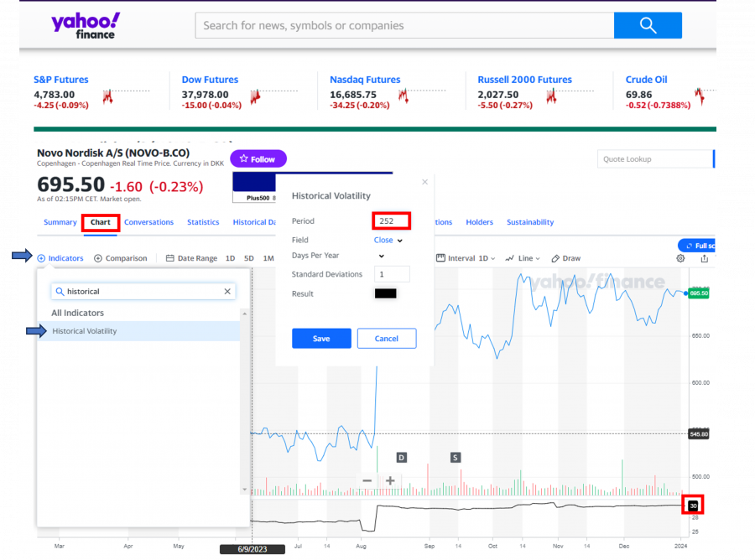Click Cancel in Historical Volatility dialog
The width and height of the screenshot is (755, 560).
tap(387, 338)
